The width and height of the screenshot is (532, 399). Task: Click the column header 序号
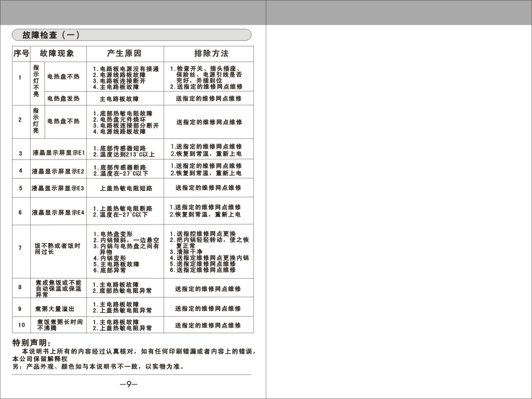tap(21, 53)
